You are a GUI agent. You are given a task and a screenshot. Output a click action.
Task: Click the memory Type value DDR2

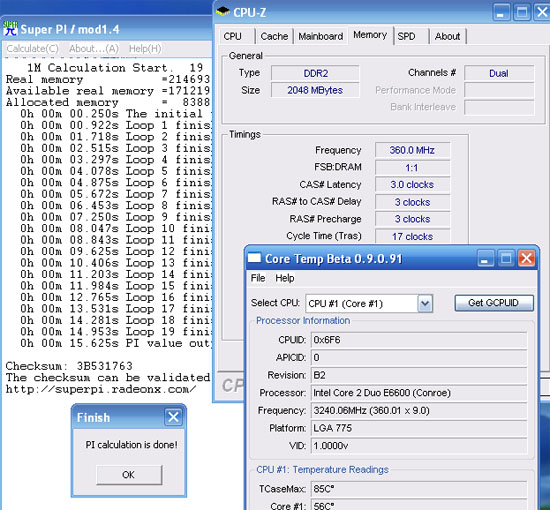tap(315, 73)
